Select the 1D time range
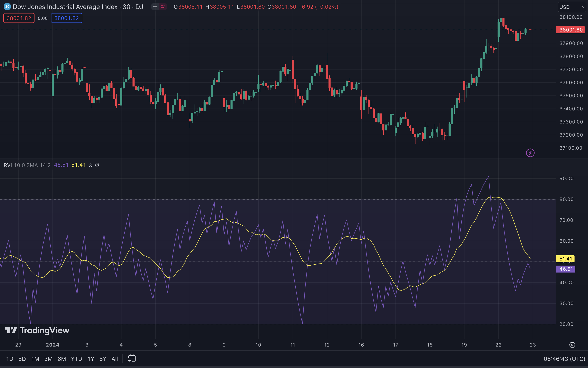Screen dimensions: 588x368 (x=9, y=359)
